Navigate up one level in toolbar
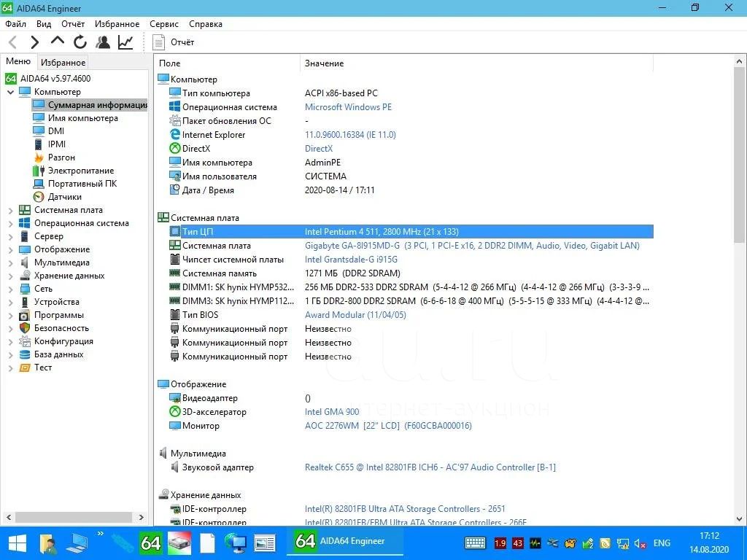 coord(57,42)
